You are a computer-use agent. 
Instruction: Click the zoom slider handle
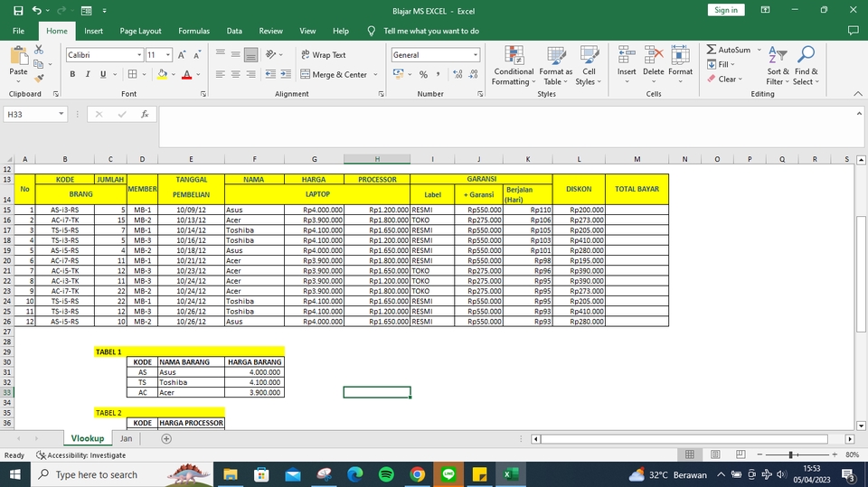791,454
